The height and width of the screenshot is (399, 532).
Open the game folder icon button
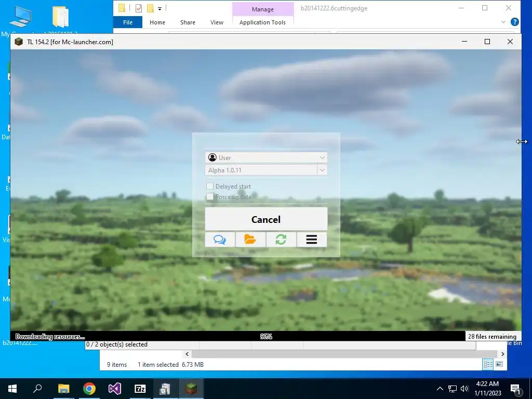coord(250,240)
